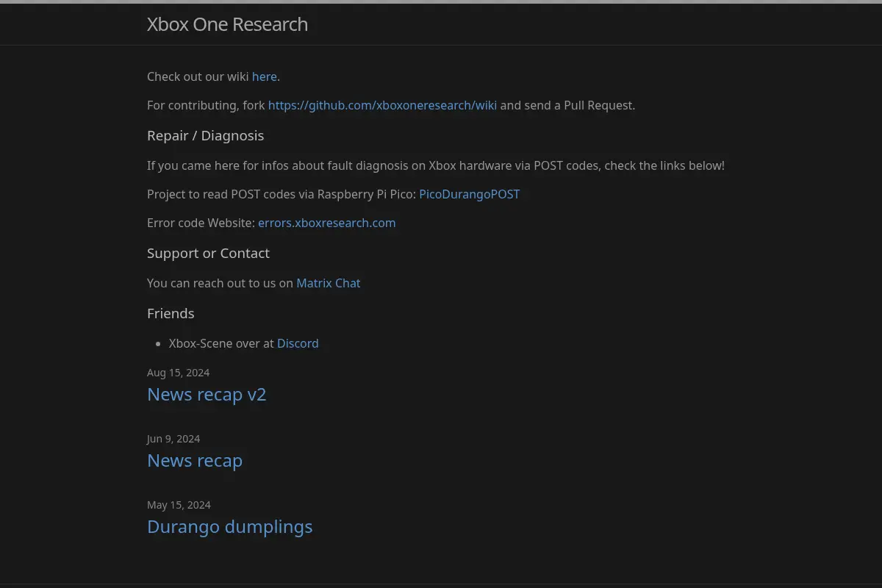882x588 pixels.
Task: Open the PicoDurangoPOST project link
Action: coord(469,194)
